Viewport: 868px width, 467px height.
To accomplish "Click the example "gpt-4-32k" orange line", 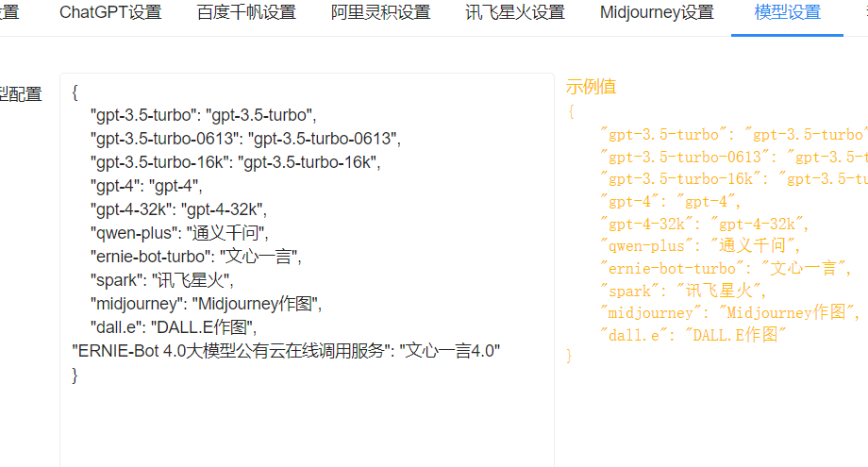I will click(704, 225).
